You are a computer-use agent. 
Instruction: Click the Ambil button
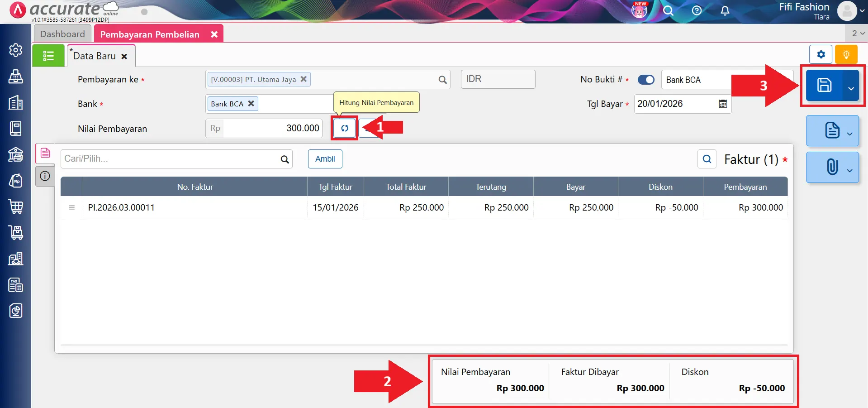(325, 159)
